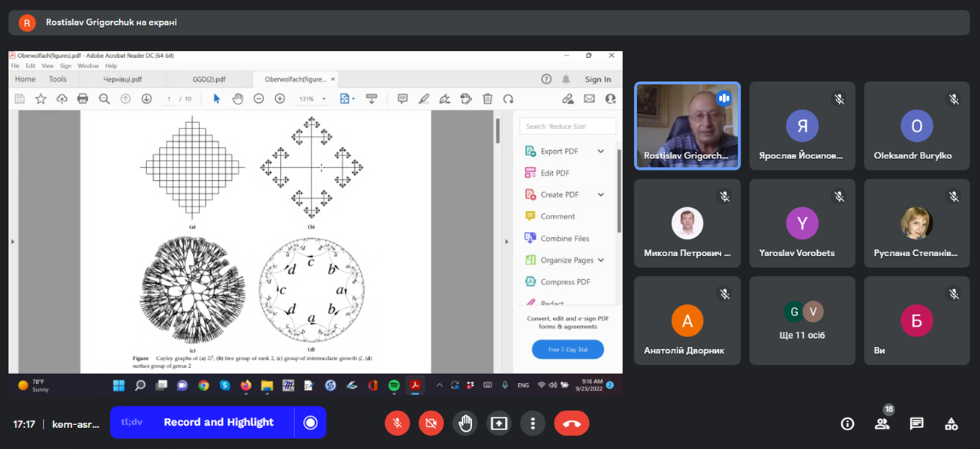Expand Acrobat left navigation pane arrow
The height and width of the screenshot is (449, 980).
12,241
